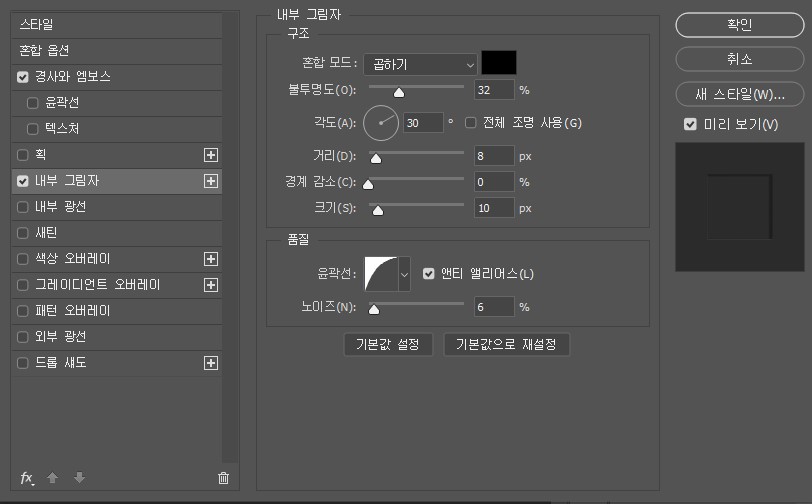Enable 드롭 섀도 checkbox
This screenshot has width=812, height=504.
[x=22, y=363]
